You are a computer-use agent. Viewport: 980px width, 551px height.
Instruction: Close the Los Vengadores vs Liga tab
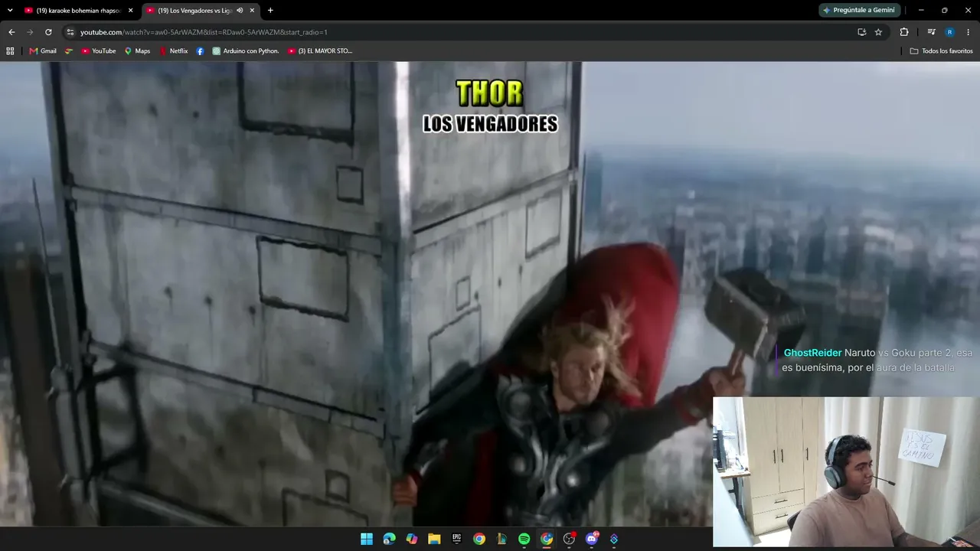coord(252,10)
